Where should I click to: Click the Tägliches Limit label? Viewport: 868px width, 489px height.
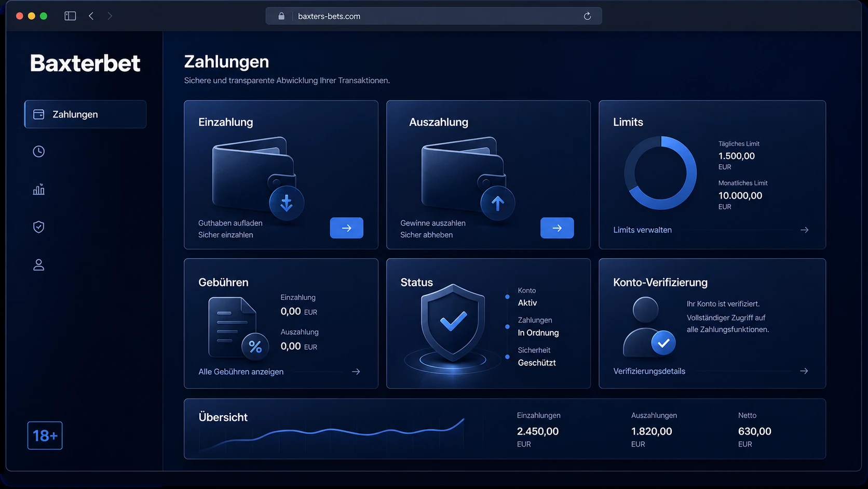(x=739, y=144)
